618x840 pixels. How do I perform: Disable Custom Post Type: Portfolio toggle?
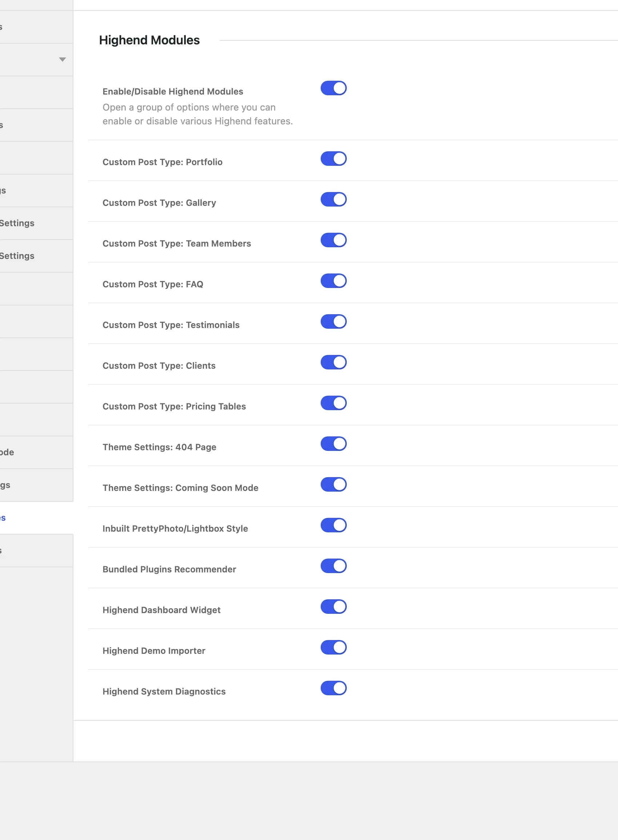tap(333, 159)
